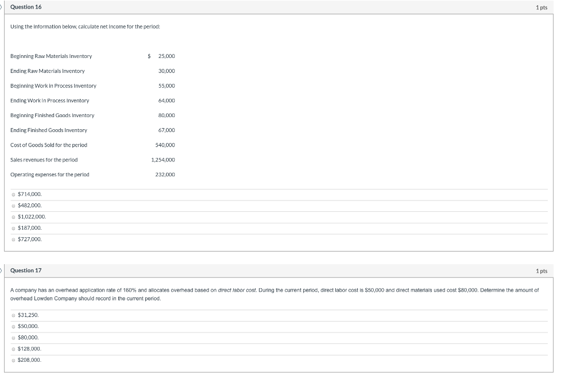
Task: Click the 30,000 value
Action: point(167,71)
